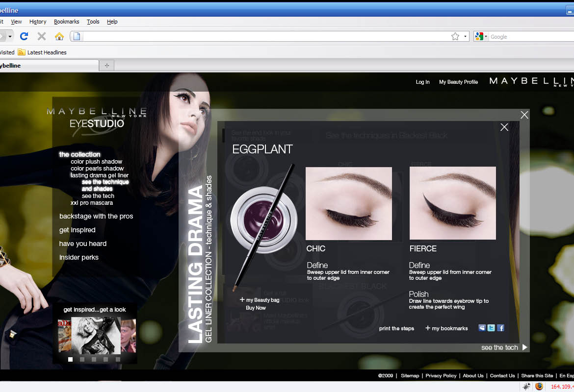Bookmark this page with the star icon
The width and height of the screenshot is (574, 392).
[x=455, y=36]
